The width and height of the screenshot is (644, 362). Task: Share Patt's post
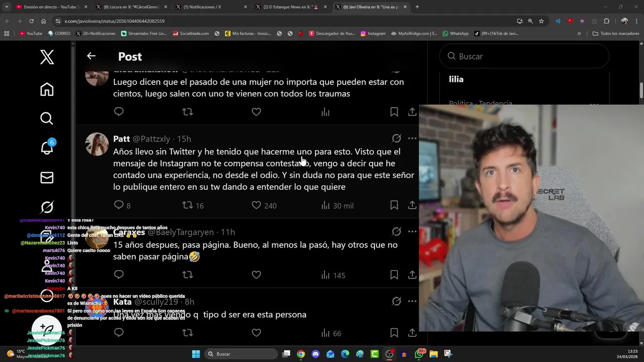412,205
